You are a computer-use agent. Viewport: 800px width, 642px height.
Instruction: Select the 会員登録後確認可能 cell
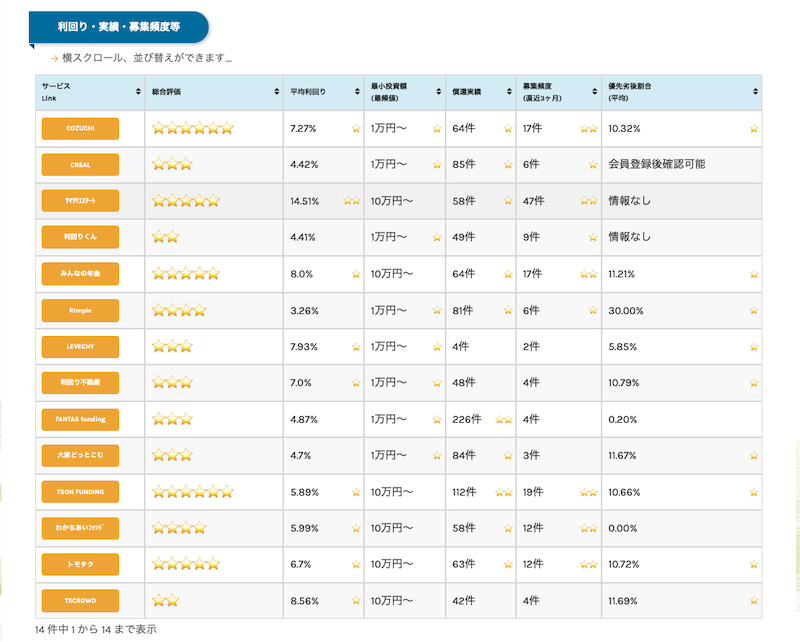682,164
